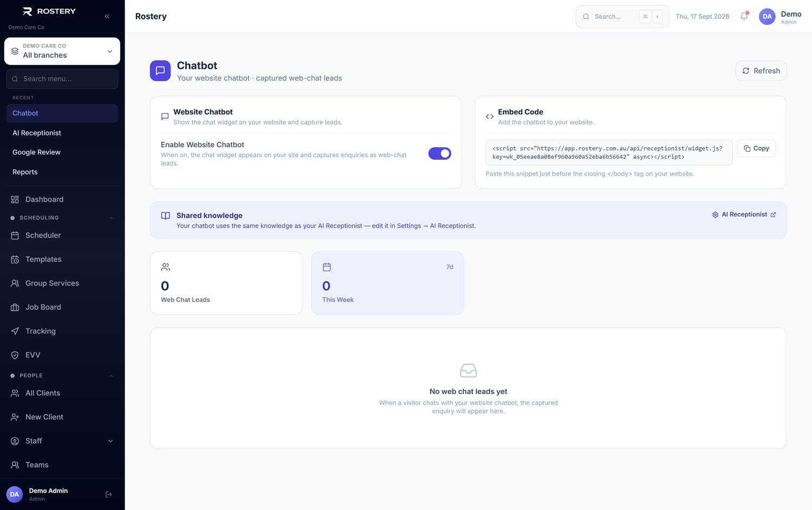
Task: Open Google Review menu item
Action: tap(62, 152)
